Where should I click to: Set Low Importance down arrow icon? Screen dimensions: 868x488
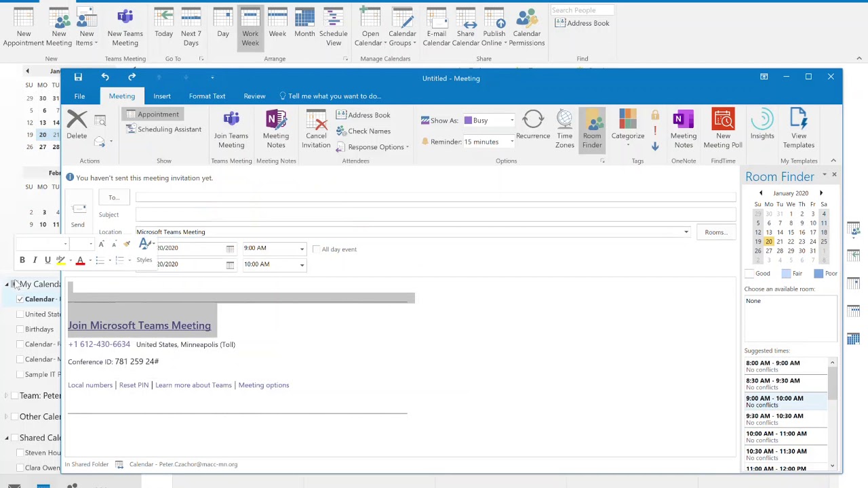point(655,146)
